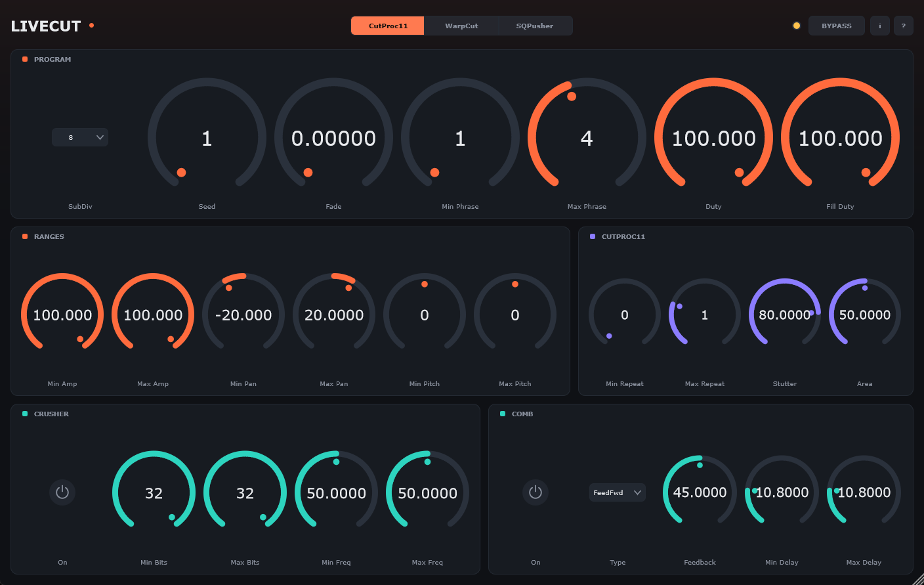Click the resize grip in bottom corner
This screenshot has height=585, width=924.
pyautogui.click(x=917, y=578)
